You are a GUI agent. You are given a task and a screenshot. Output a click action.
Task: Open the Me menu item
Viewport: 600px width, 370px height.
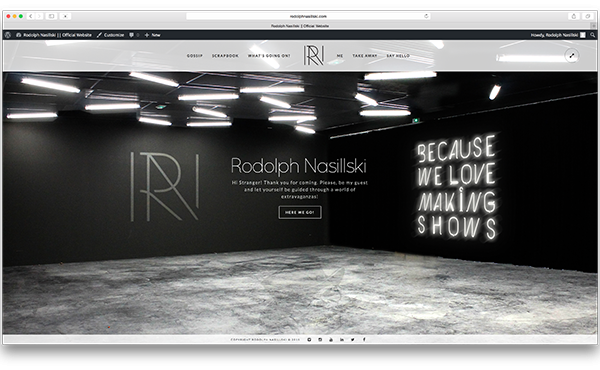pos(340,56)
